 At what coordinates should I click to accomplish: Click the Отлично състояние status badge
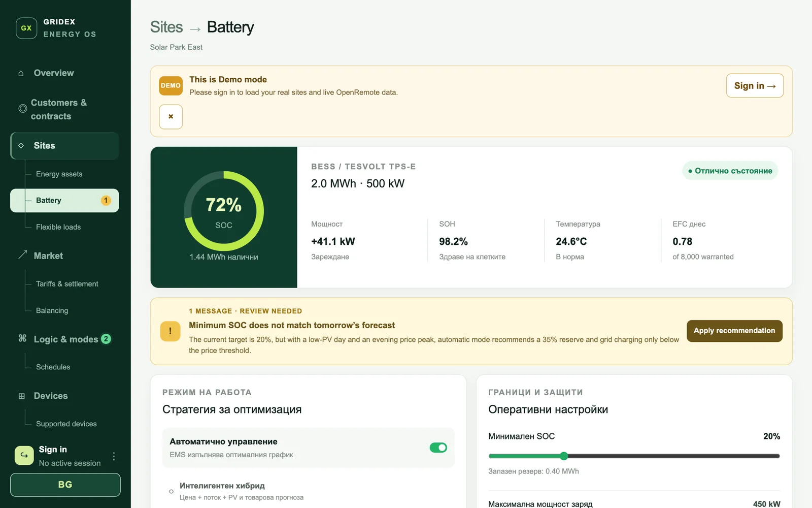(730, 171)
